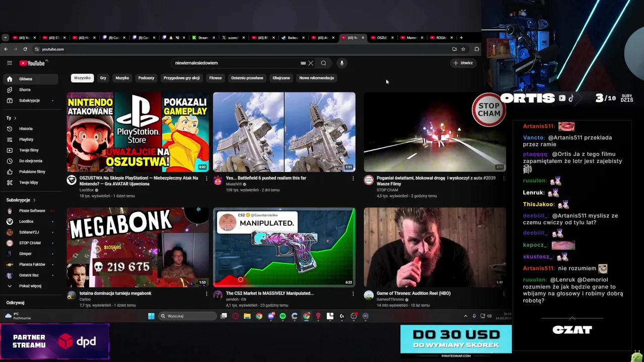Screen dimensions: 644x362
Task: Select the Wszystko filter chip
Action: pos(82,78)
